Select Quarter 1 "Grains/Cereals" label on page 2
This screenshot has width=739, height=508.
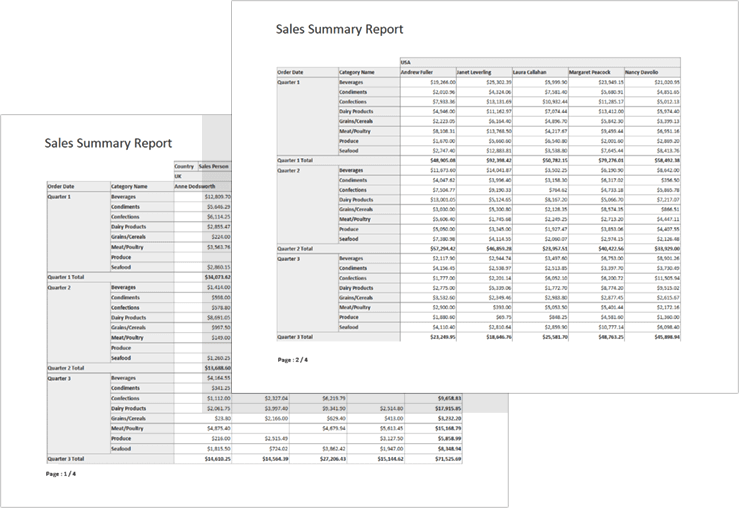tap(356, 121)
